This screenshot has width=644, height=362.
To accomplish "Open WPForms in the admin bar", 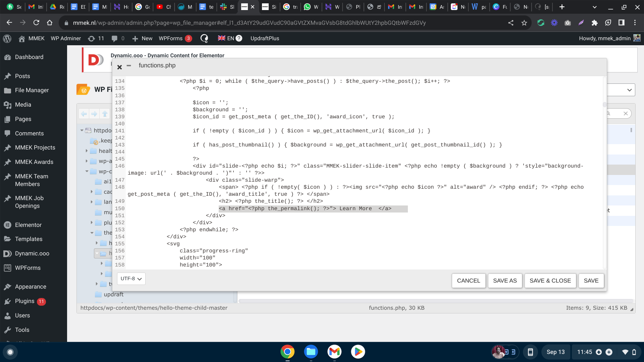I will click(175, 39).
